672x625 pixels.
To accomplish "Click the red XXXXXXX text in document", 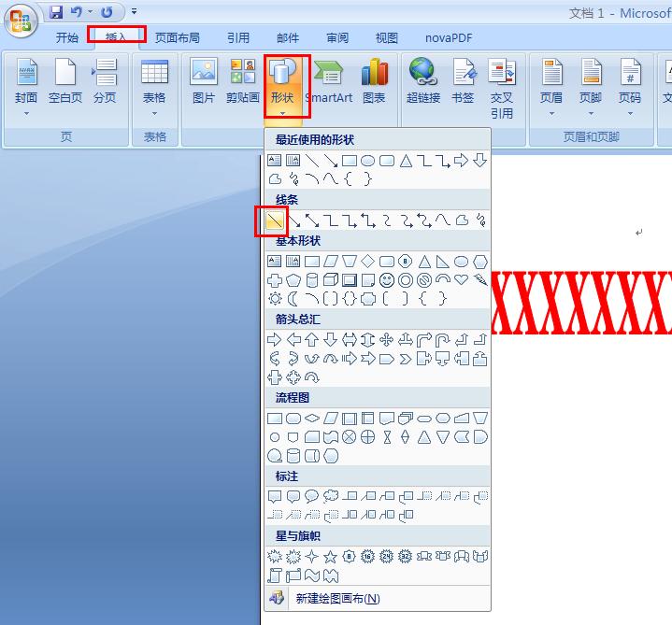I will [x=581, y=303].
